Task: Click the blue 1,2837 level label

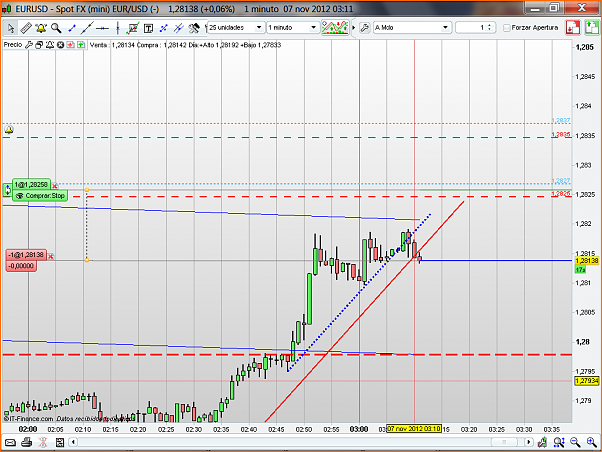Action: (x=561, y=121)
